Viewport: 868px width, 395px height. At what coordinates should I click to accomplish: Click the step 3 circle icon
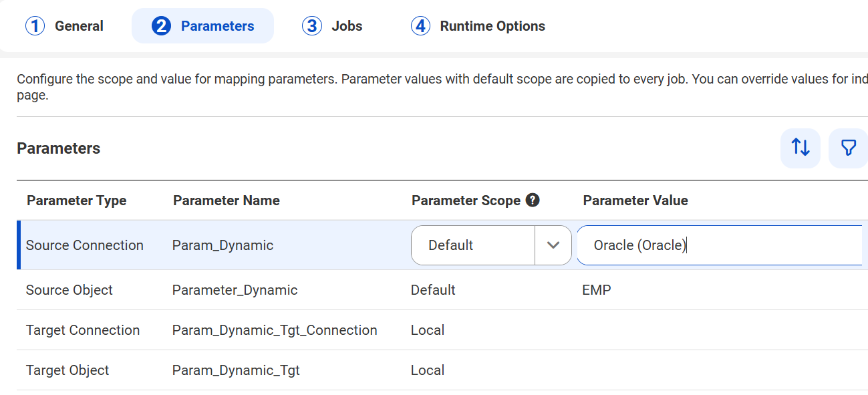[312, 26]
